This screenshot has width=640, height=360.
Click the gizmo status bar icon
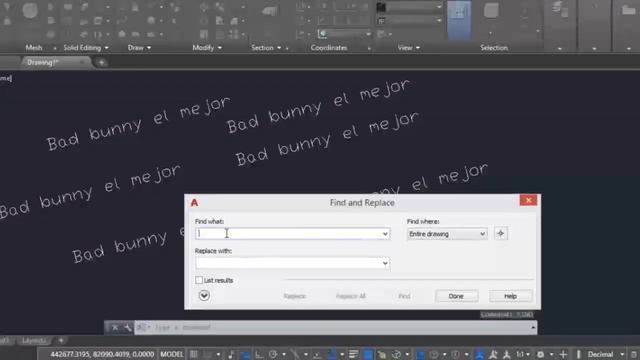click(456, 354)
